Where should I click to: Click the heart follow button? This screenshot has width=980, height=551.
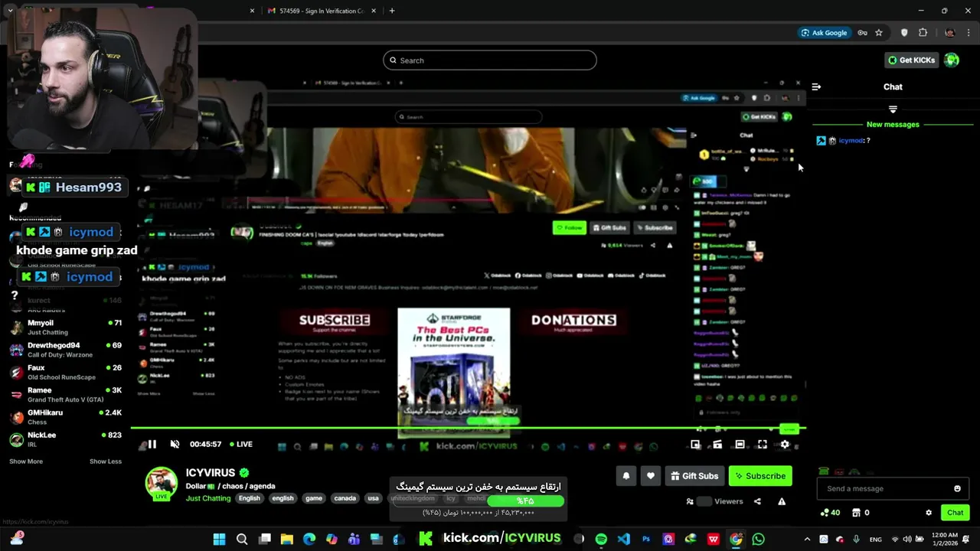point(650,476)
